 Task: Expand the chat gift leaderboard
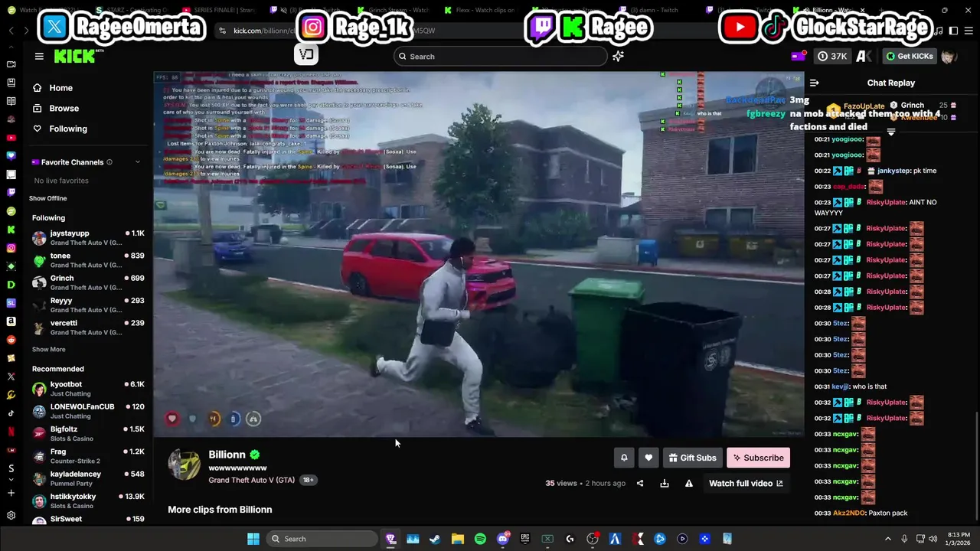click(x=891, y=132)
